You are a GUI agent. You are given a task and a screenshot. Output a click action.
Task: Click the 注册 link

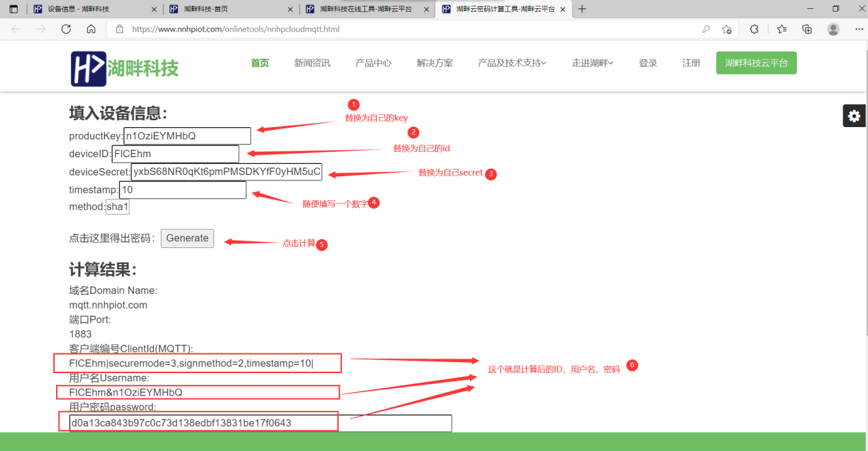[x=691, y=63]
